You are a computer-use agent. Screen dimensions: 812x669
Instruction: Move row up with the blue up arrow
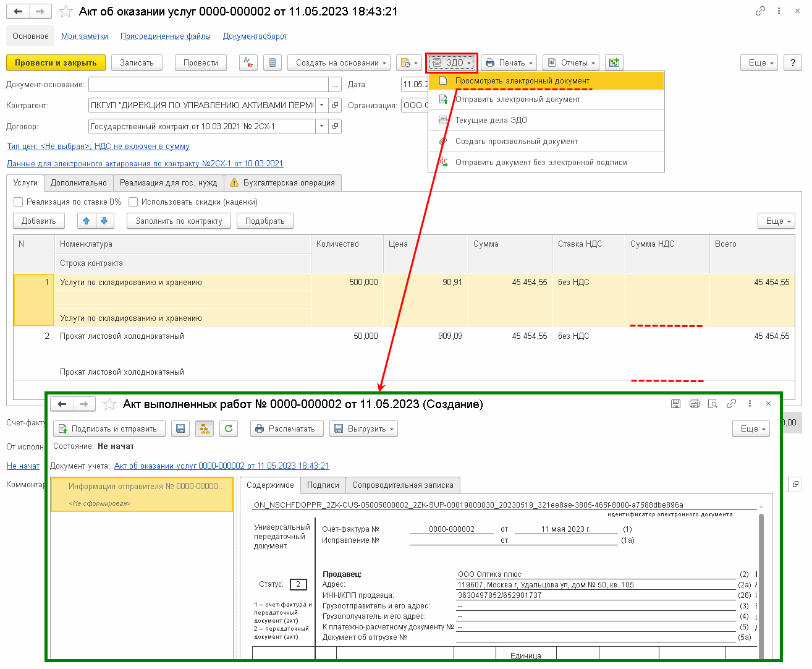(x=86, y=221)
